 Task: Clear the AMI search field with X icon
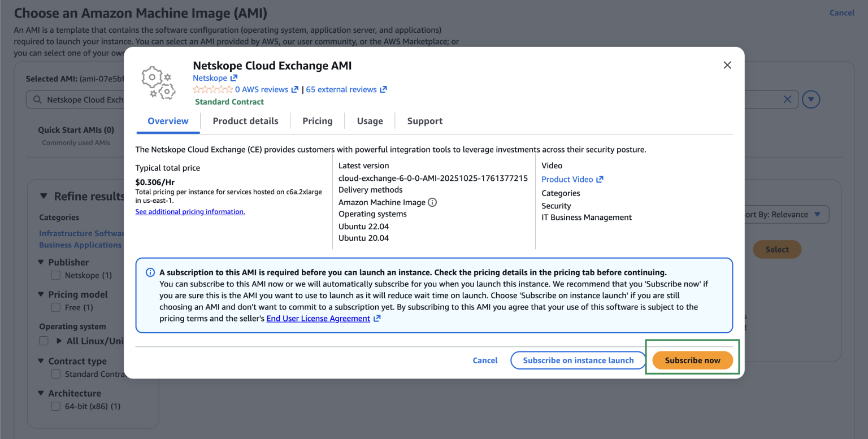[787, 99]
